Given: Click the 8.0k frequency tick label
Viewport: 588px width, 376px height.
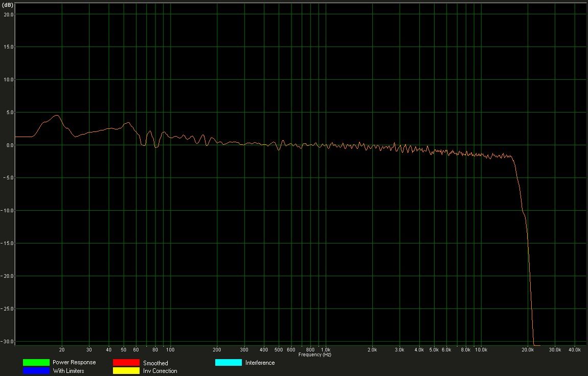Looking at the screenshot, I should [x=466, y=350].
